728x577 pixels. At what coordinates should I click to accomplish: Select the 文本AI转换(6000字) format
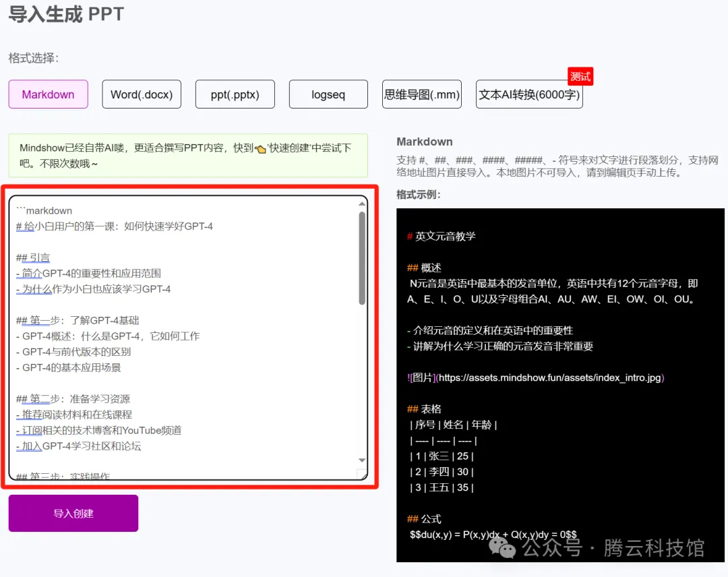point(529,95)
